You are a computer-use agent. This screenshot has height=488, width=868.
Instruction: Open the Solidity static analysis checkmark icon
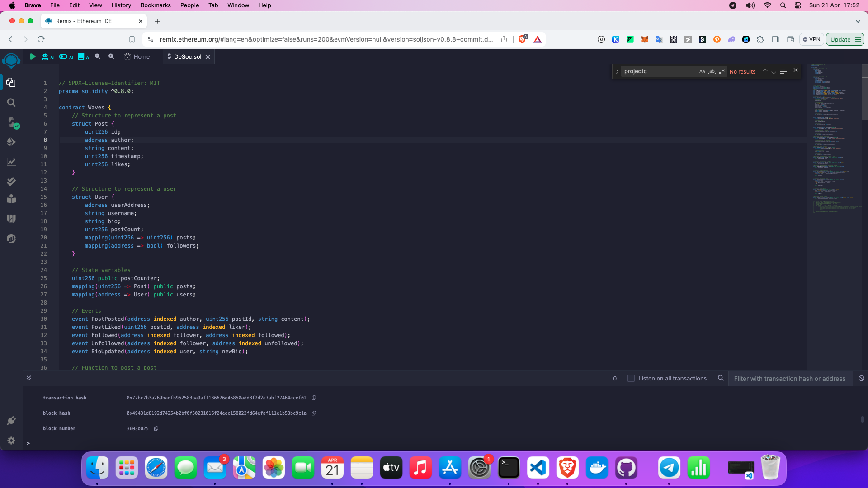[11, 181]
